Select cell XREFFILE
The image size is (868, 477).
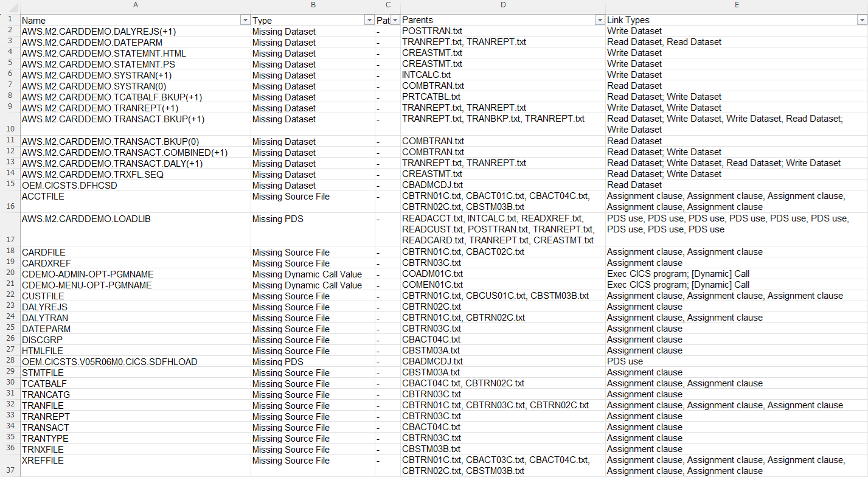click(x=135, y=465)
